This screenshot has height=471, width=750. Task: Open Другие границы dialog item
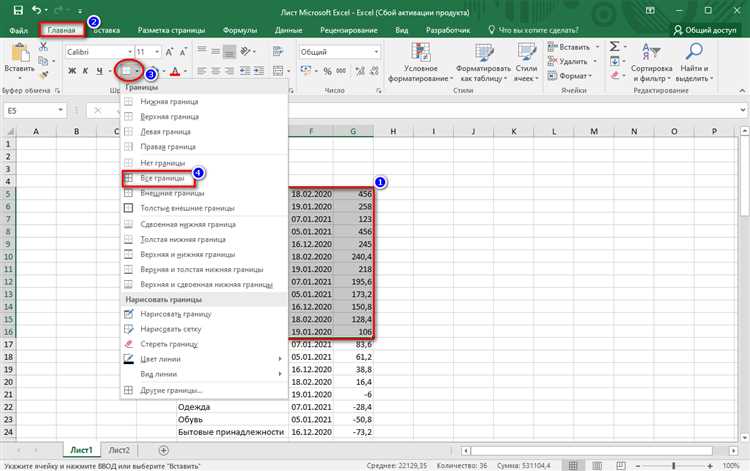pos(204,391)
